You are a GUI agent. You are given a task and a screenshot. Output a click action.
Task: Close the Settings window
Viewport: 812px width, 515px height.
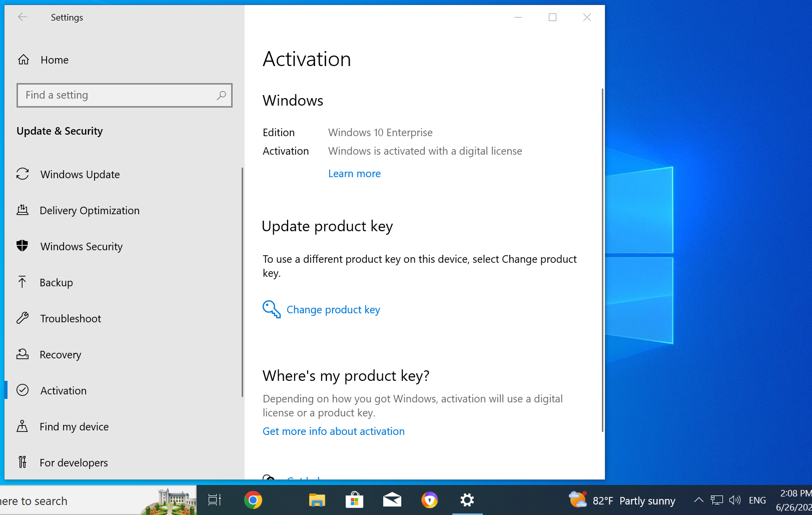point(587,17)
